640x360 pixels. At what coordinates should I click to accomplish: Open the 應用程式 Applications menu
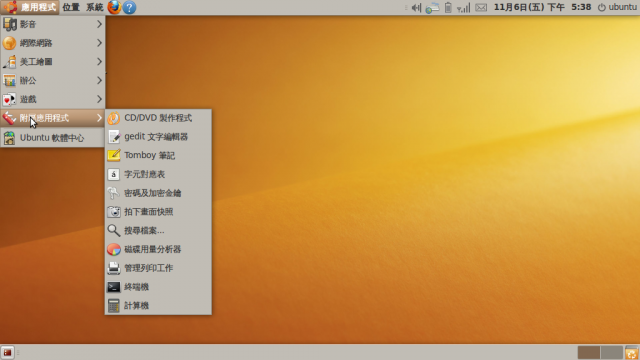[x=30, y=7]
